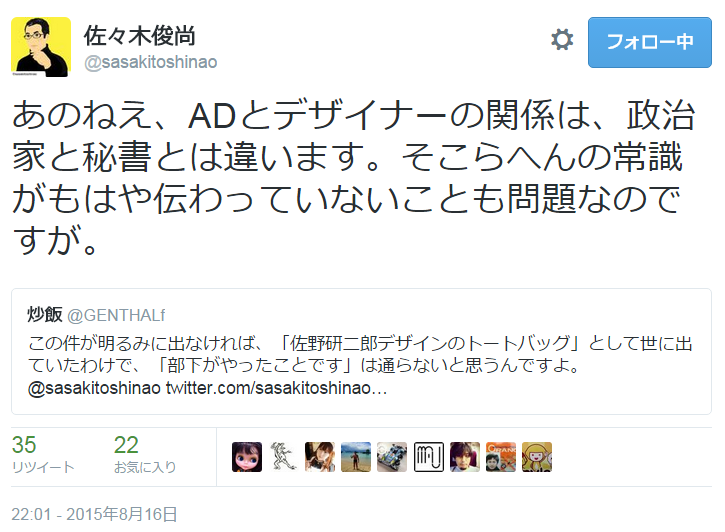The image size is (725, 532).
Task: Open the doll-face avatar user
Action: pos(247,457)
